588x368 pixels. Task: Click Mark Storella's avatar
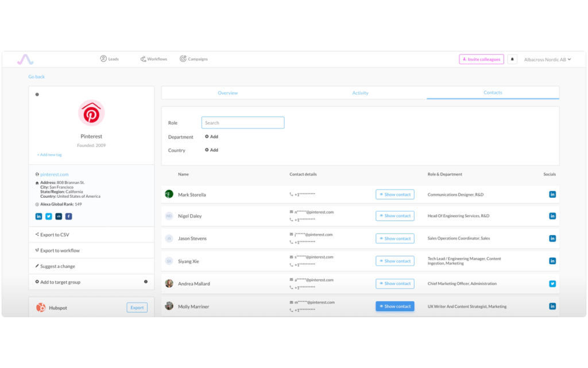(169, 194)
